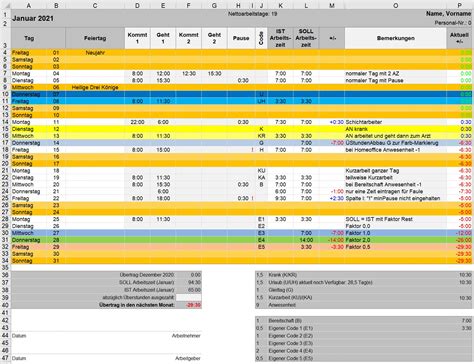Click 'Urlaub (U/UH) aktuell noch Verfügbar' row
This screenshot has width=474, height=364.
(364, 282)
